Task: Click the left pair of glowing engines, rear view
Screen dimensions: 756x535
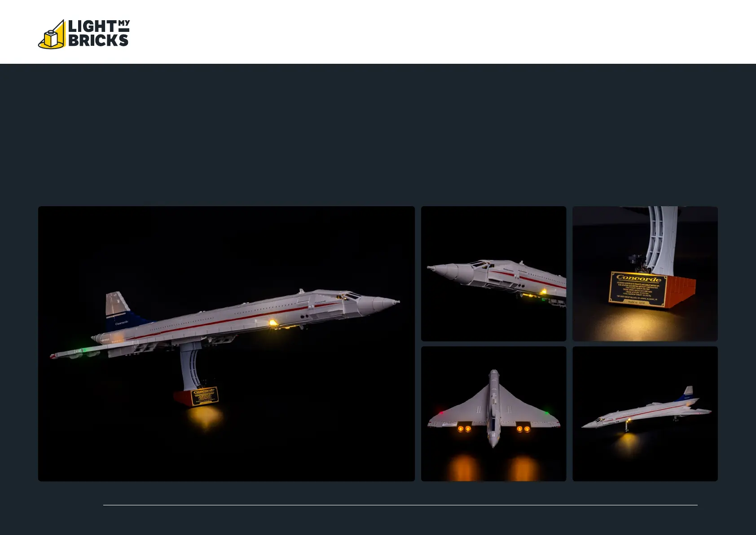Action: 464,429
